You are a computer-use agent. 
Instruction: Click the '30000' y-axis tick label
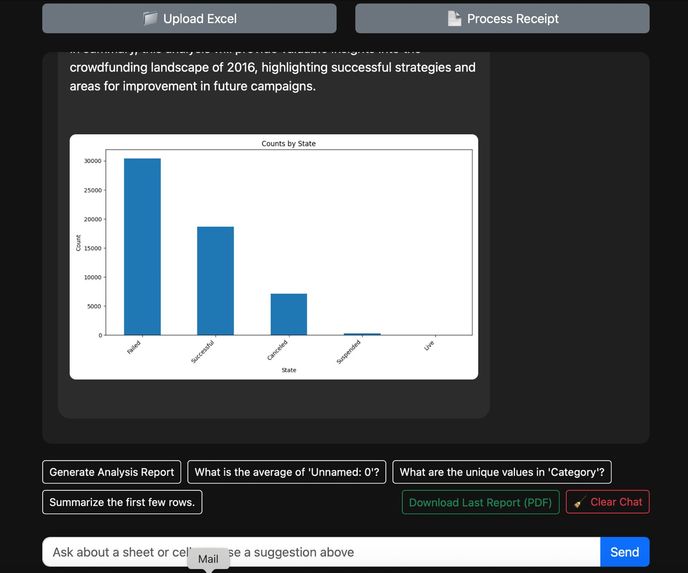coord(93,161)
